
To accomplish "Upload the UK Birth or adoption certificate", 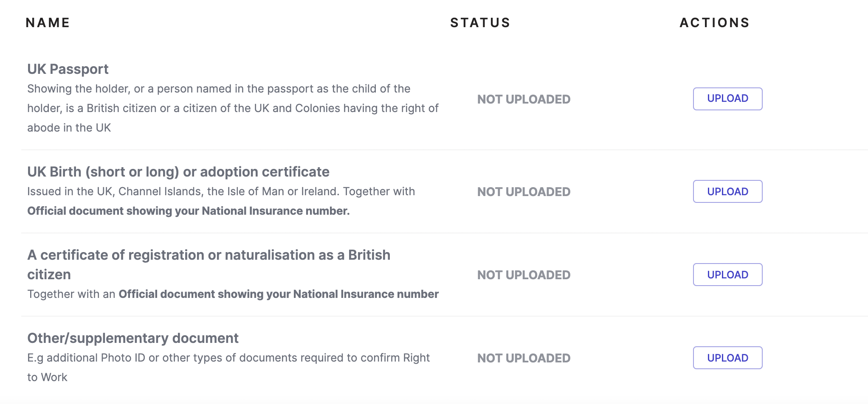I will pyautogui.click(x=727, y=191).
